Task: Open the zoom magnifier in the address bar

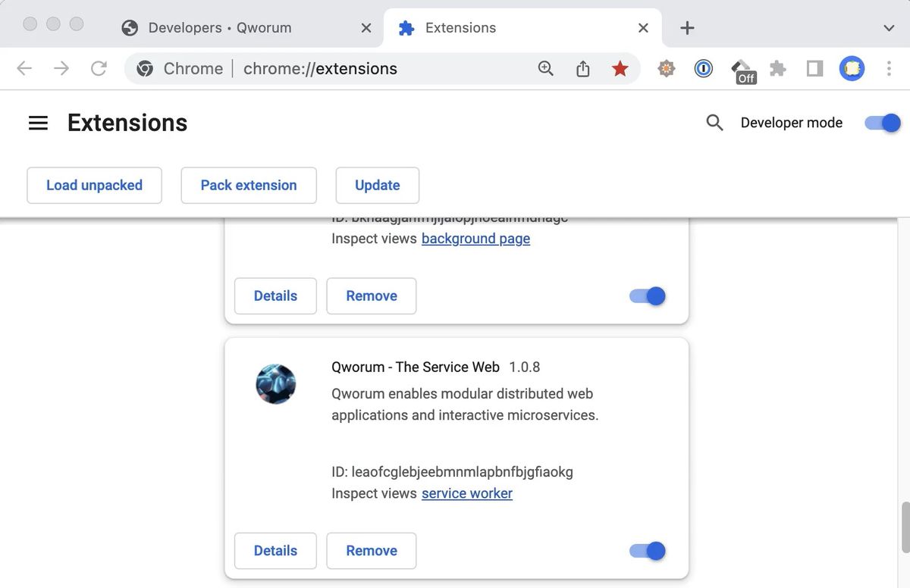Action: click(x=546, y=69)
